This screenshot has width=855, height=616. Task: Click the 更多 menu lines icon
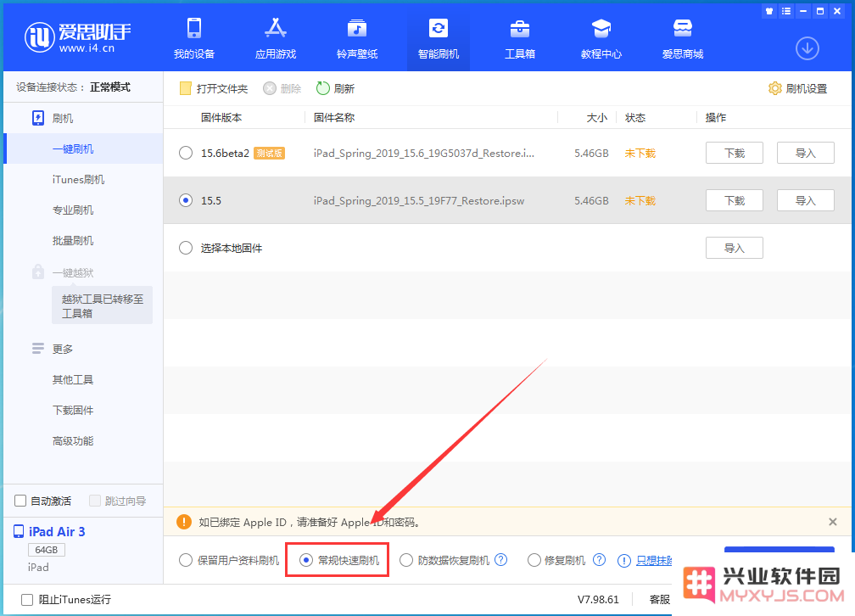pos(37,348)
